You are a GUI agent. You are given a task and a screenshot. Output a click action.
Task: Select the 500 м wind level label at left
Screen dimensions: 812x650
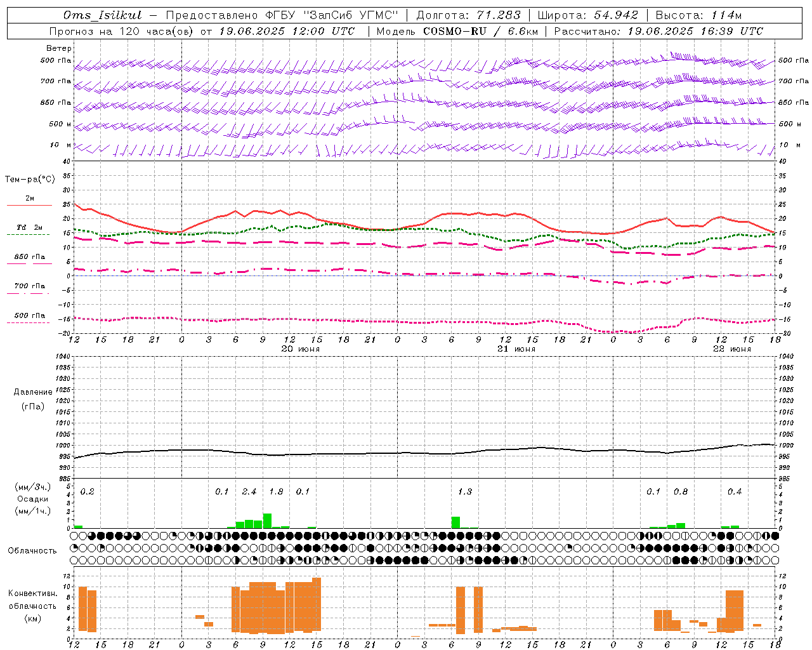tap(60, 124)
